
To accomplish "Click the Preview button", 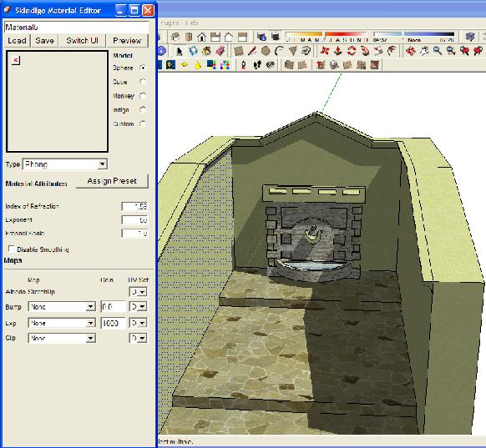I will pos(127,41).
